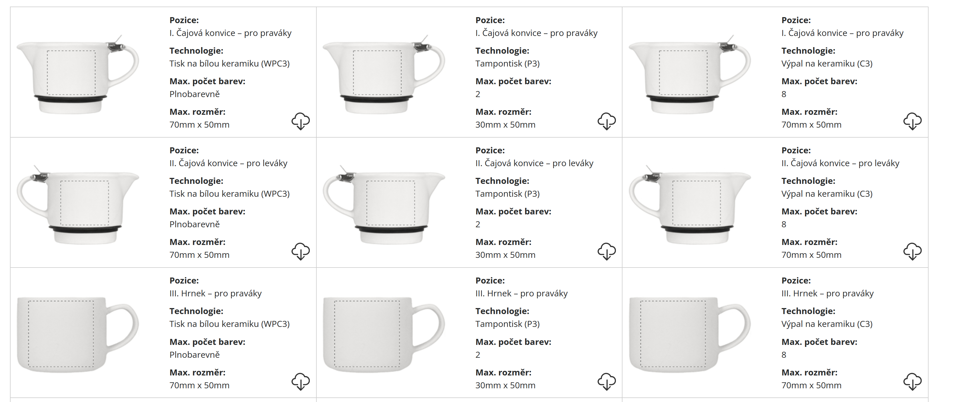The image size is (980, 402).
Task: Download template for right-handed teapot WPC3 print
Action: [x=301, y=121]
